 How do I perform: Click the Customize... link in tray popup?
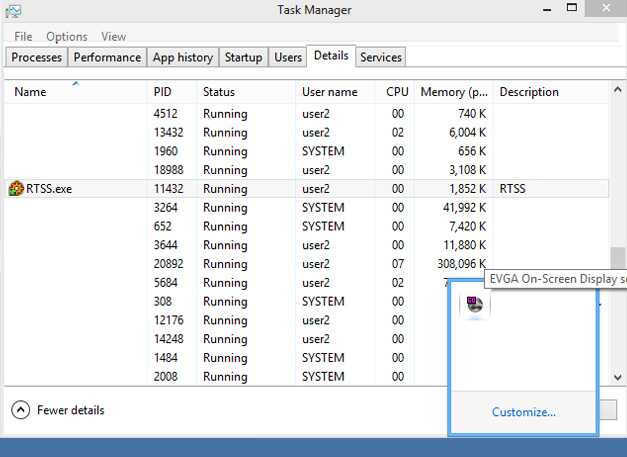[x=523, y=412]
